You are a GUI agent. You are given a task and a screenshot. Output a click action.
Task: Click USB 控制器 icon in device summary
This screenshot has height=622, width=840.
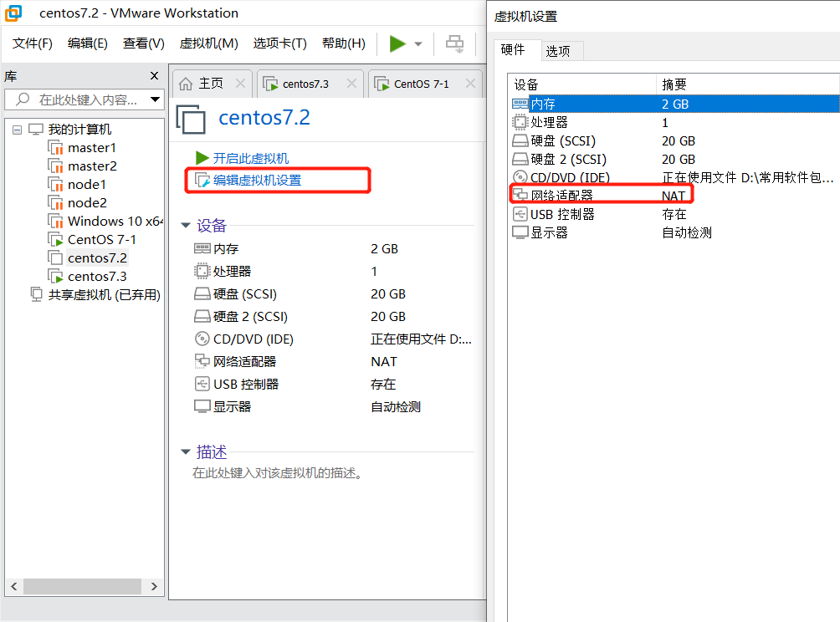coord(202,384)
